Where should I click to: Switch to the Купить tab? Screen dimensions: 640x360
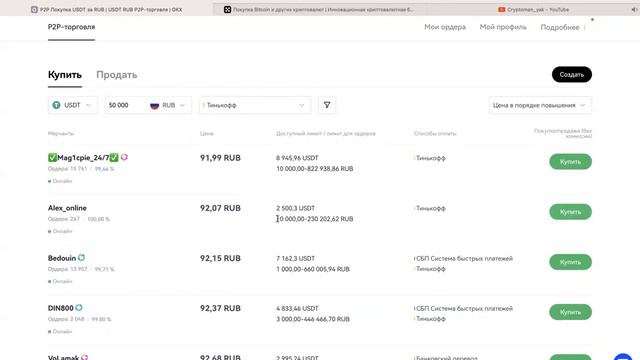(x=65, y=75)
